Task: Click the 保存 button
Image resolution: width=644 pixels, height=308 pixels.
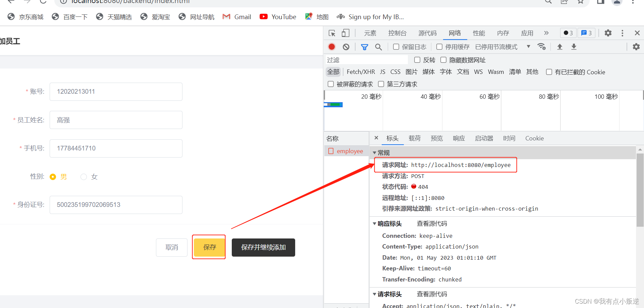Action: 209,248
